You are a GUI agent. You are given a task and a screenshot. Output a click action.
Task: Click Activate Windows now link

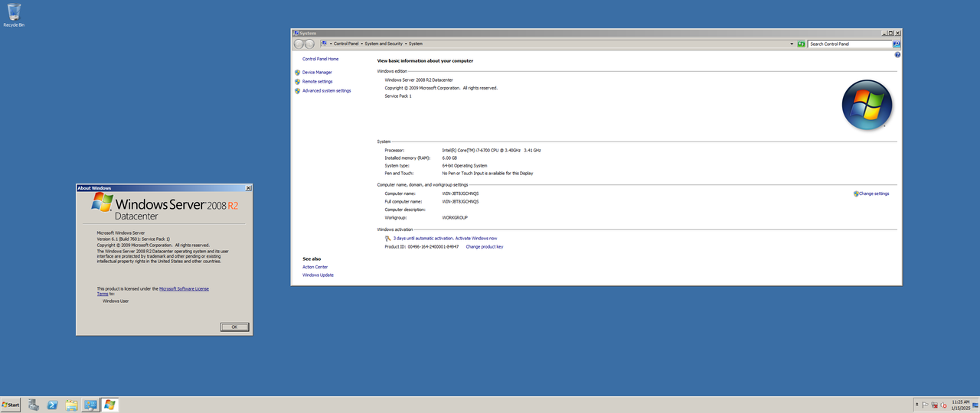476,238
